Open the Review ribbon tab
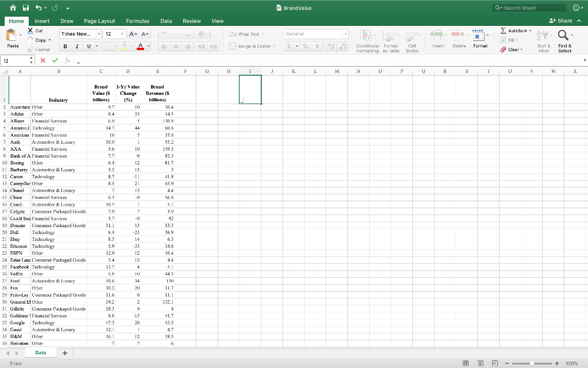Screen dimensions: 588x368 pyautogui.click(x=192, y=20)
